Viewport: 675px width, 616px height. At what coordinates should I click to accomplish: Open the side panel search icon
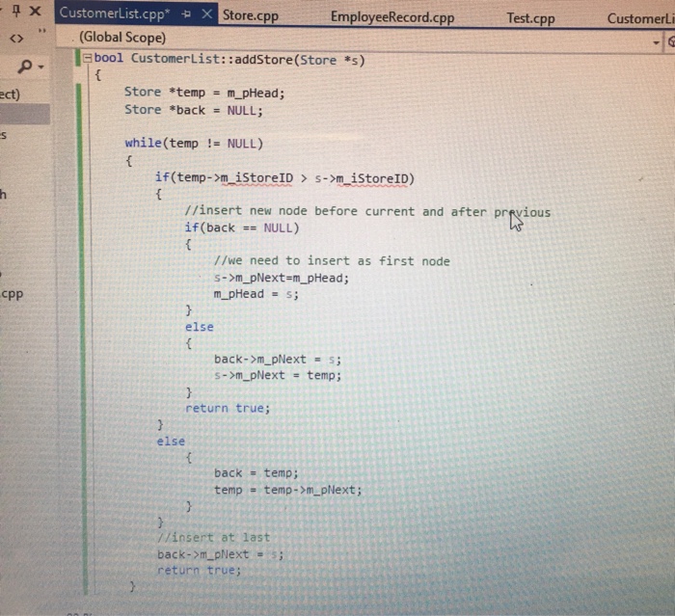coord(25,67)
